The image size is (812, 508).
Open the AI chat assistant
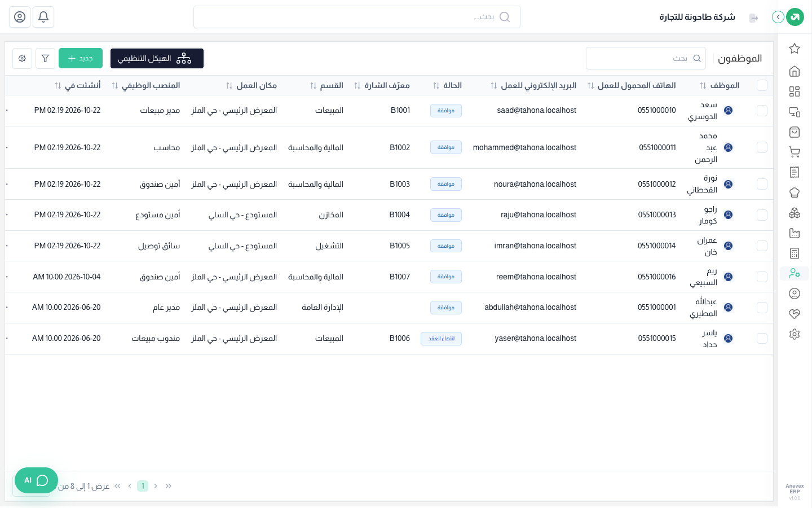click(x=36, y=480)
